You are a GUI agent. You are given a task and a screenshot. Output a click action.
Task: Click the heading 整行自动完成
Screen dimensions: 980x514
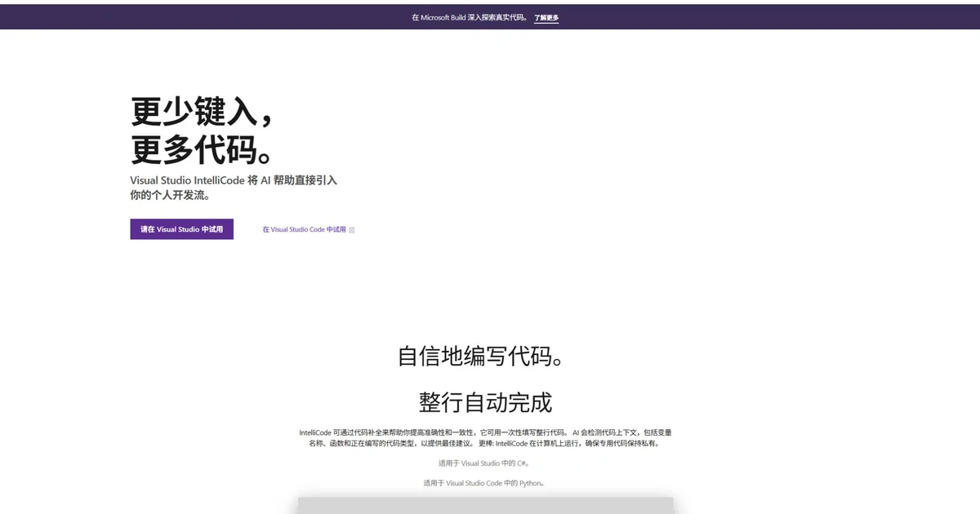(485, 402)
